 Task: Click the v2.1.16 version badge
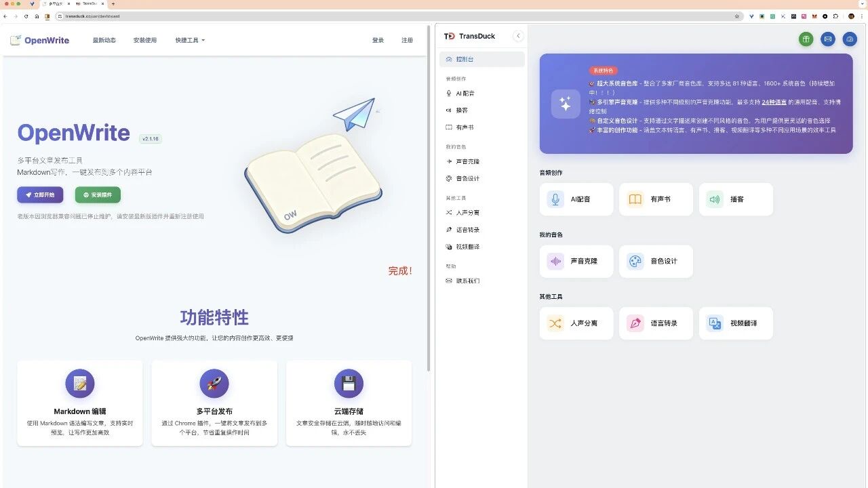click(x=150, y=138)
